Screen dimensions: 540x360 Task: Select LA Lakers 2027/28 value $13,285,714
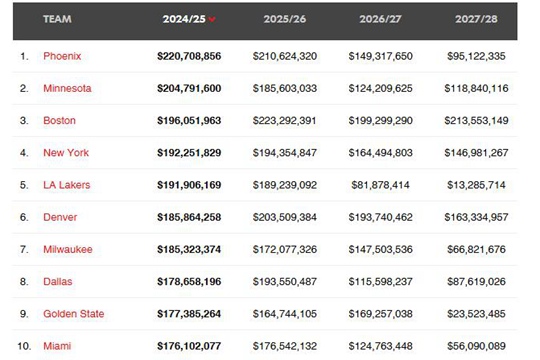coord(476,185)
